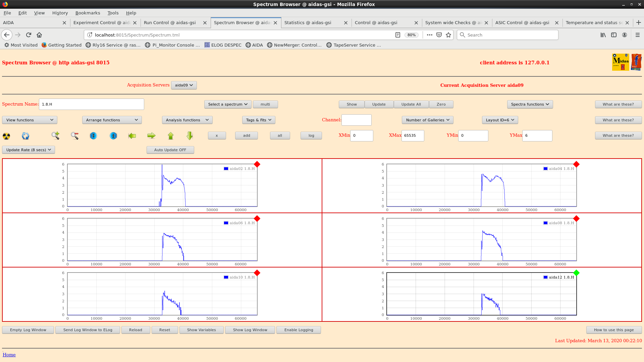644x362 pixels.
Task: Click the blue circle down-arrows icon
Action: click(93, 136)
